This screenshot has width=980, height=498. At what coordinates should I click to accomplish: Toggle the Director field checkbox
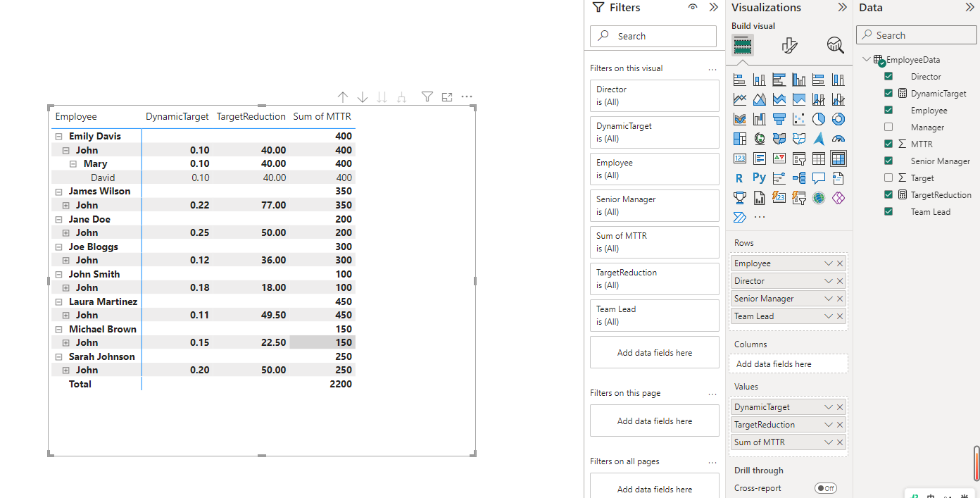click(x=888, y=76)
